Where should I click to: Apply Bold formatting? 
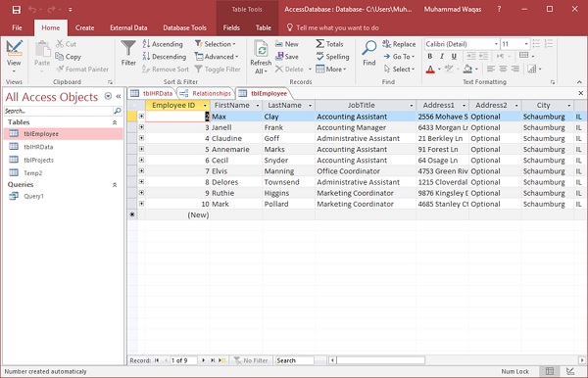tap(430, 56)
